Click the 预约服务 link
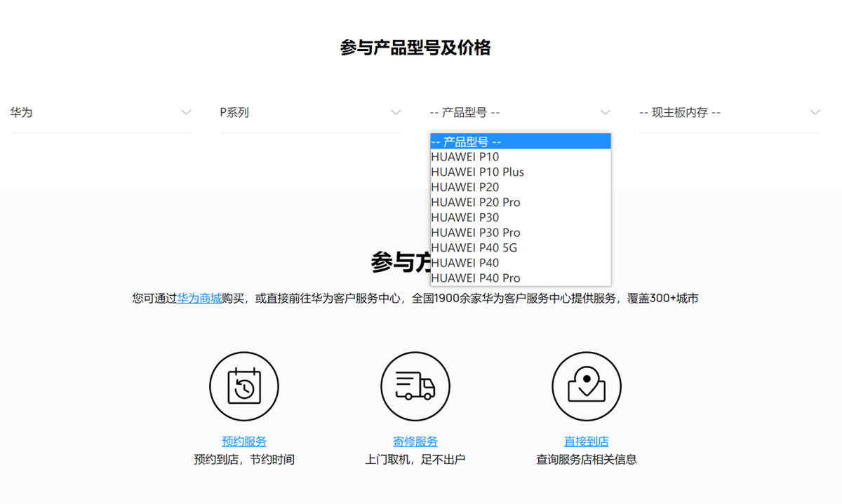The image size is (842, 504). coord(244,442)
